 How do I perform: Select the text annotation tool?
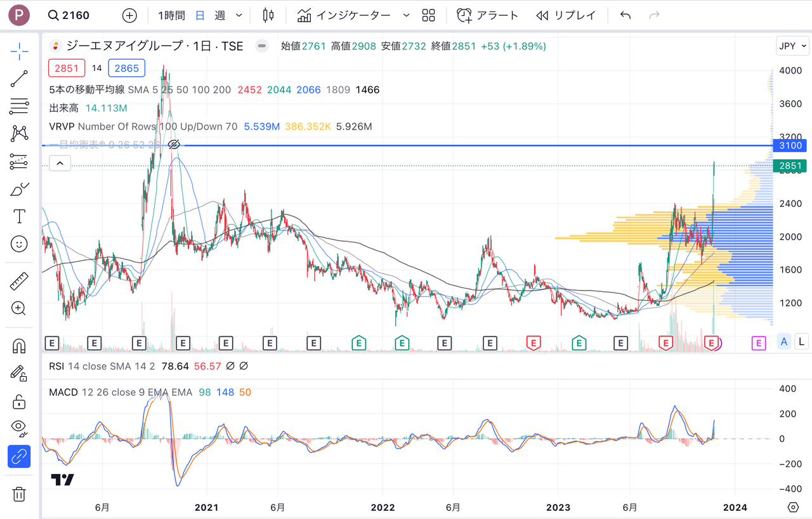pos(19,216)
